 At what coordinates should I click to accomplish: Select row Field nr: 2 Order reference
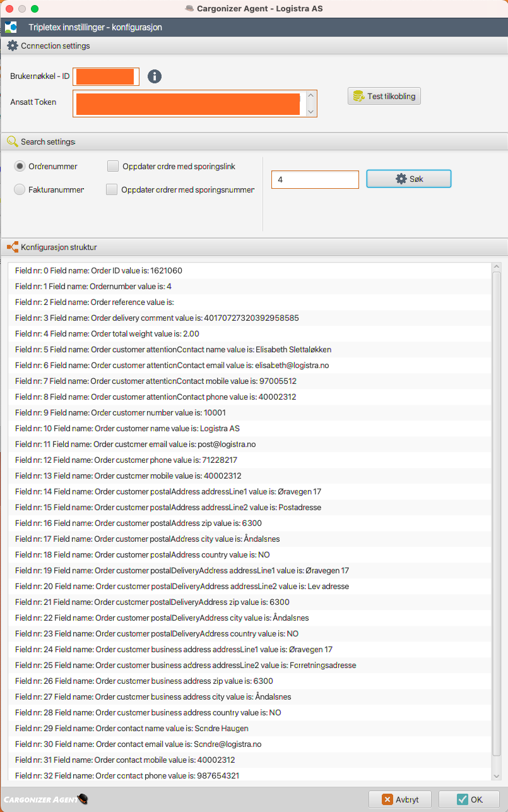click(x=250, y=302)
